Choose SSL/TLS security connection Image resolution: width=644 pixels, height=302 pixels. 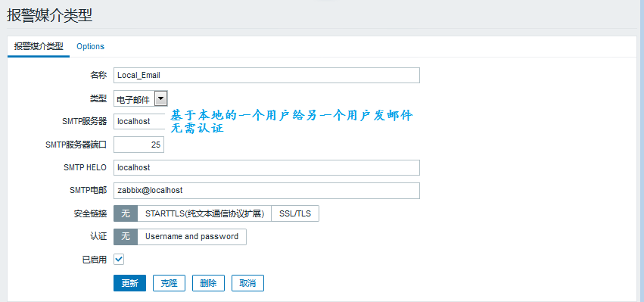click(295, 213)
